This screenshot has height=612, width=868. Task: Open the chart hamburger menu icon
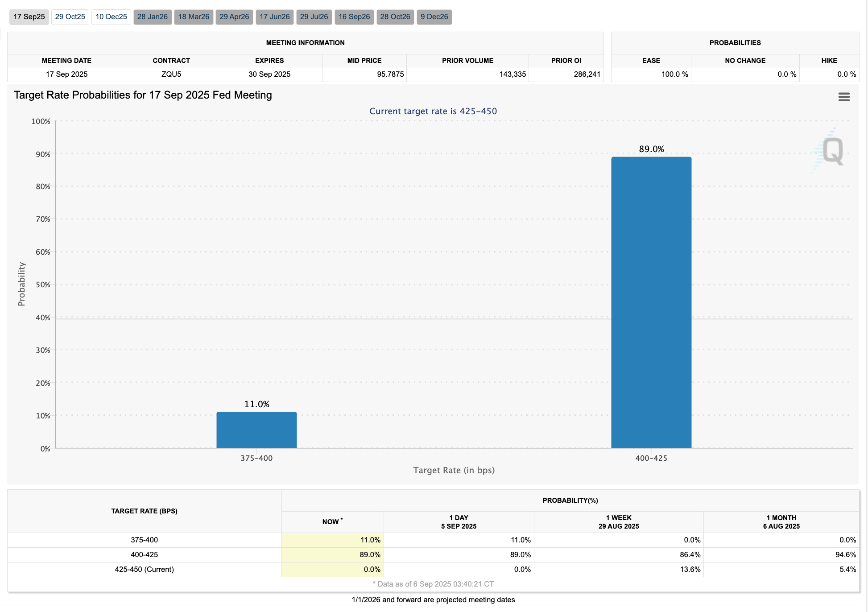[843, 97]
